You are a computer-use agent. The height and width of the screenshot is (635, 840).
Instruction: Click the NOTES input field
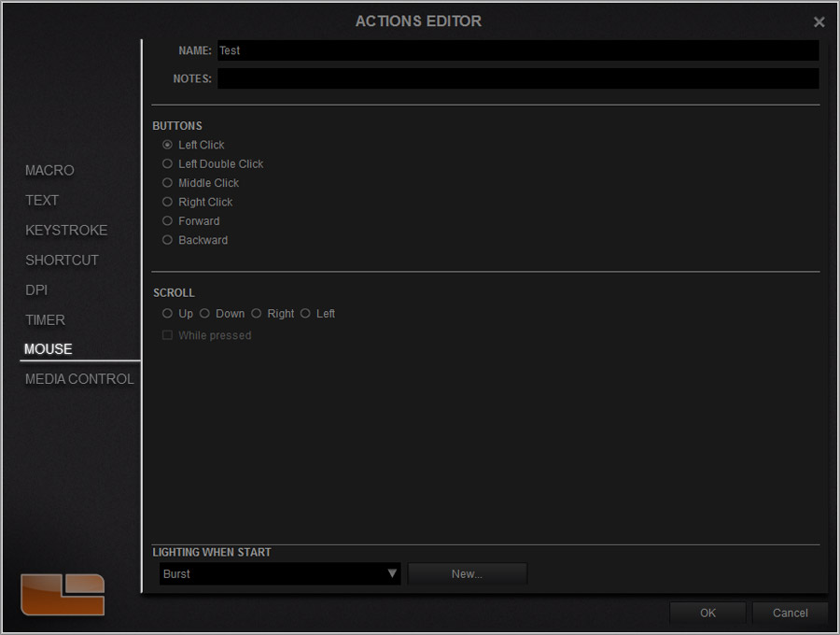pyautogui.click(x=518, y=78)
